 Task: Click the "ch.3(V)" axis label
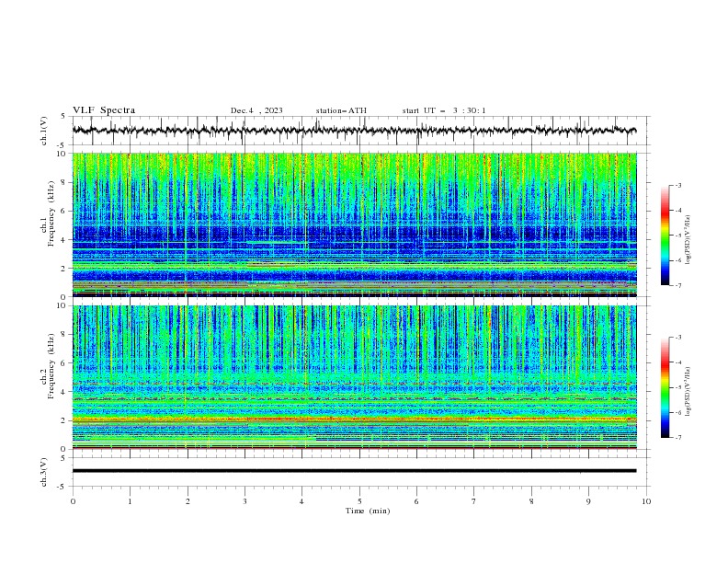44,472
